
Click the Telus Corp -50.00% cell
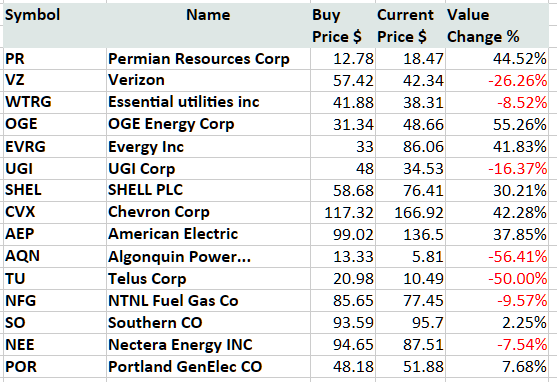coord(497,279)
